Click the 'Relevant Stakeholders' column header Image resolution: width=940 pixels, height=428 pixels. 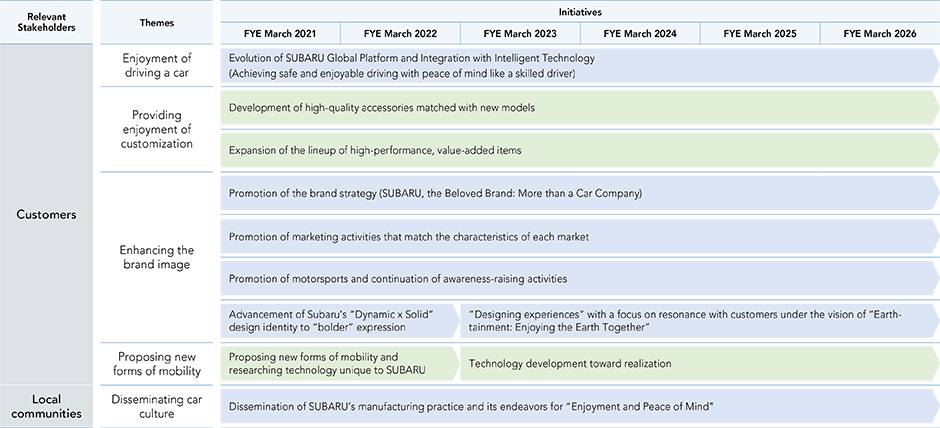point(46,22)
